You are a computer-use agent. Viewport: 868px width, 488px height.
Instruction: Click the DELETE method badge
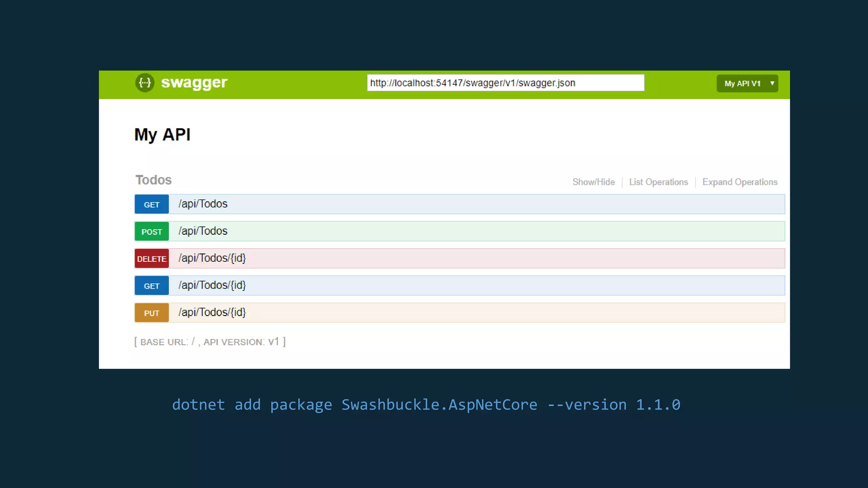click(x=152, y=259)
